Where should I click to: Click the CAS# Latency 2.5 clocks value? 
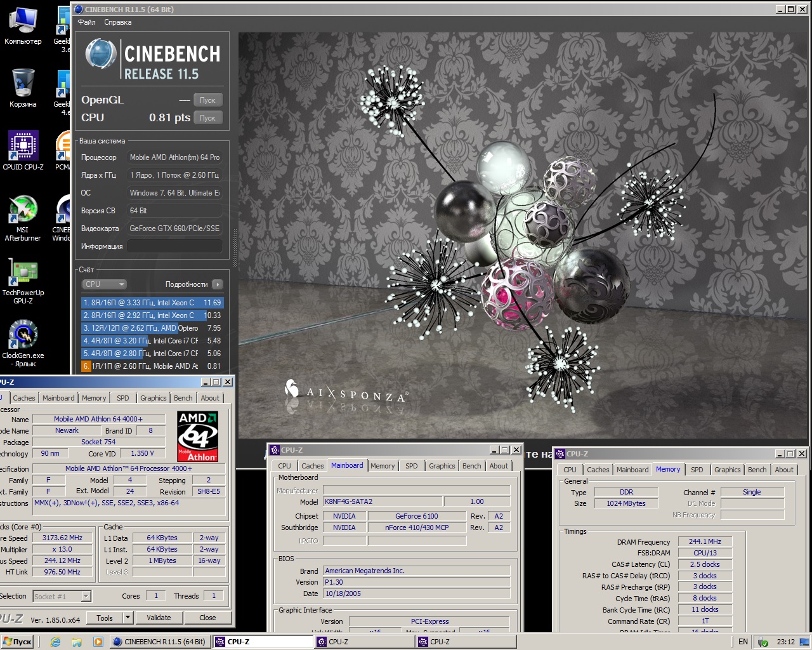pos(705,564)
